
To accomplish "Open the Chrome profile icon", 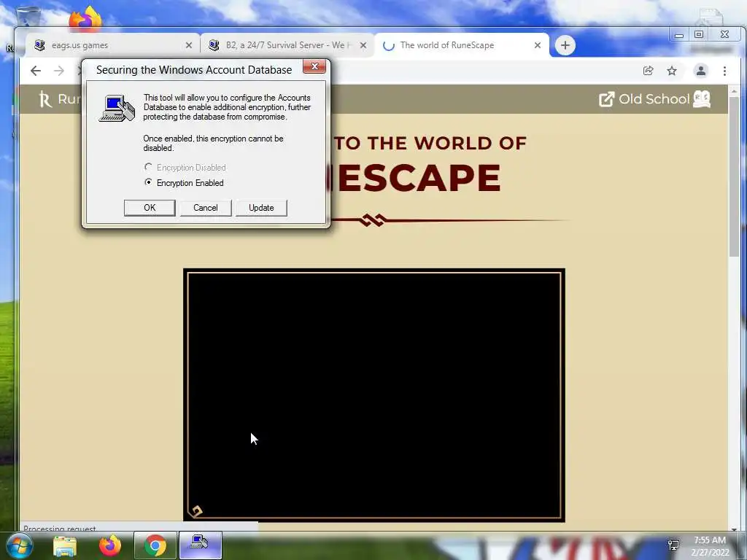I will coord(701,71).
